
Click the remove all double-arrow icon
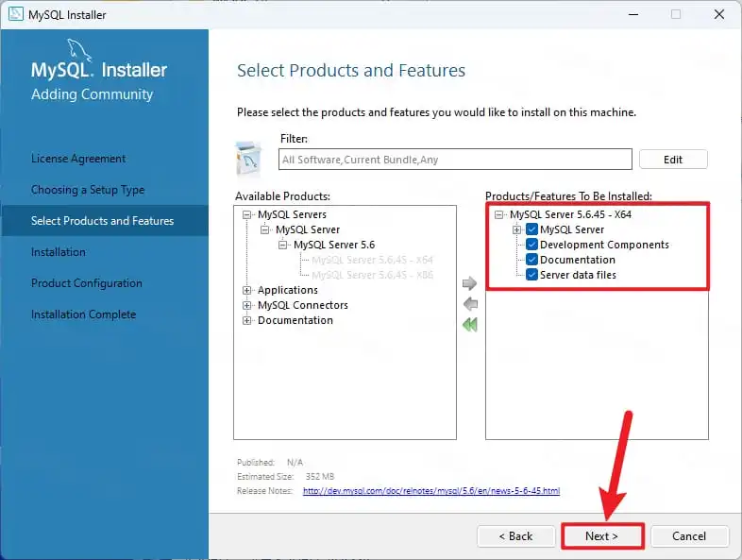pos(470,325)
